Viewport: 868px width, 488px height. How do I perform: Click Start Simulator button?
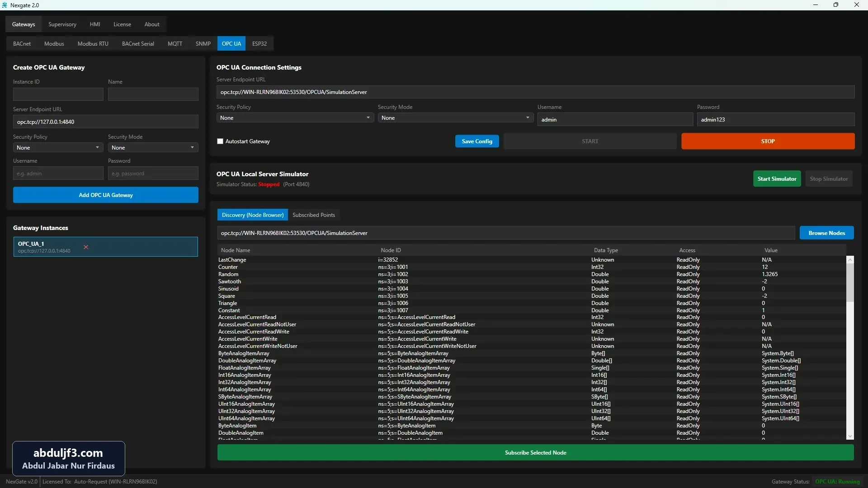point(777,179)
